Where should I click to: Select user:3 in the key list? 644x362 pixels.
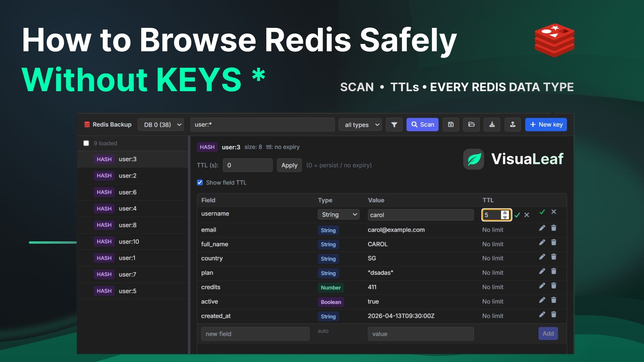133,159
